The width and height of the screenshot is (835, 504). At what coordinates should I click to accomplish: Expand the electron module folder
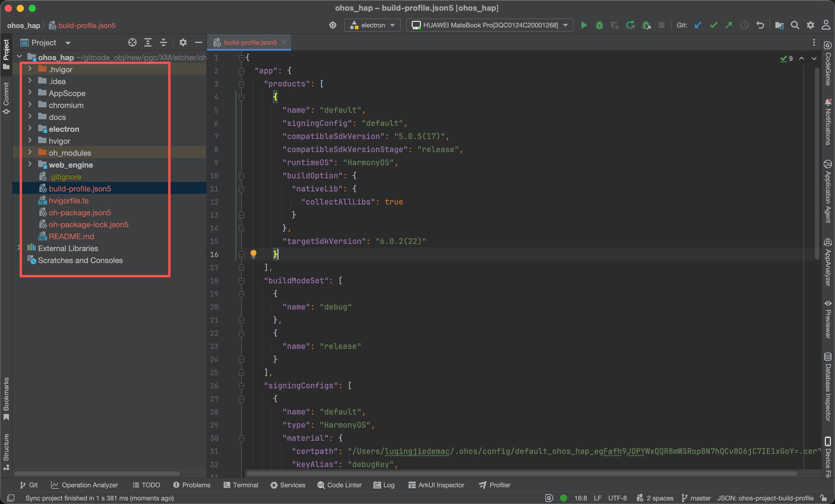[x=30, y=129]
